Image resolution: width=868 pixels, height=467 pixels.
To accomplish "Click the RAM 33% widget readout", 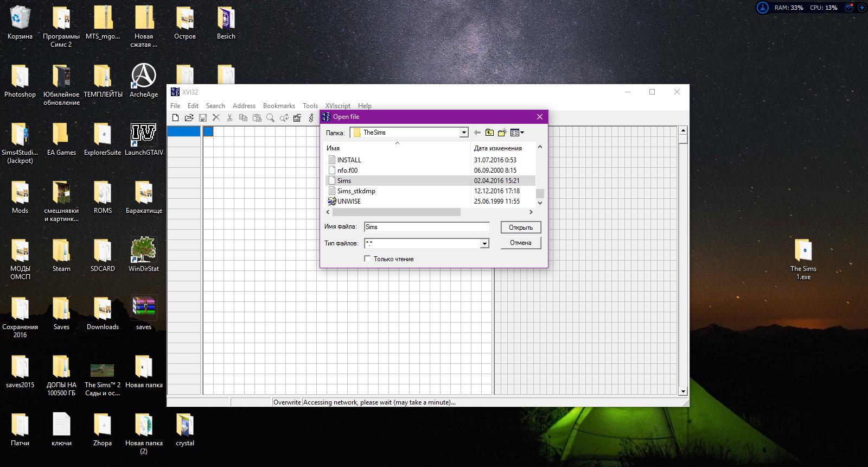I will coord(789,8).
